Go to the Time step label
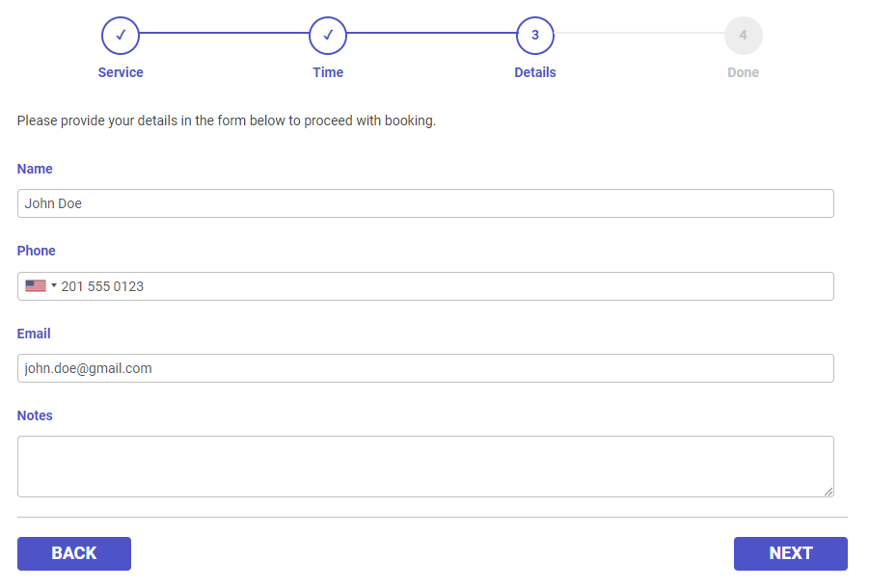The width and height of the screenshot is (869, 588). 328,72
